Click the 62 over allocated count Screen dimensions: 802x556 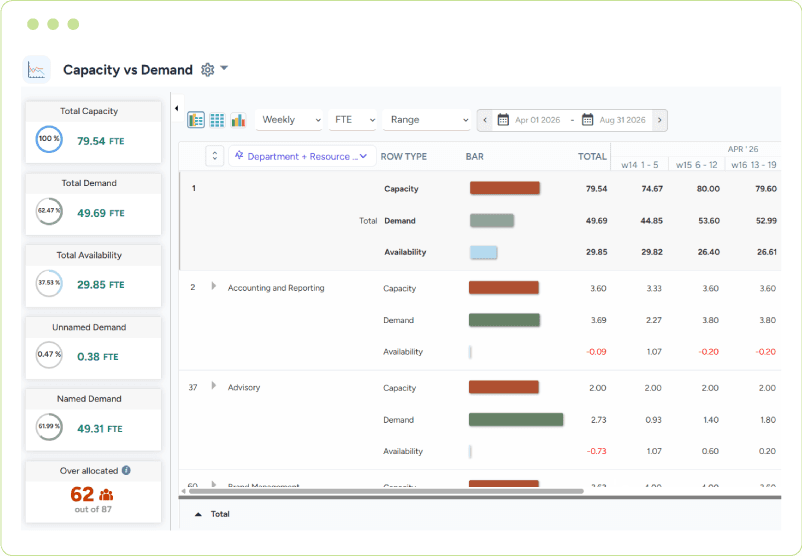point(82,495)
